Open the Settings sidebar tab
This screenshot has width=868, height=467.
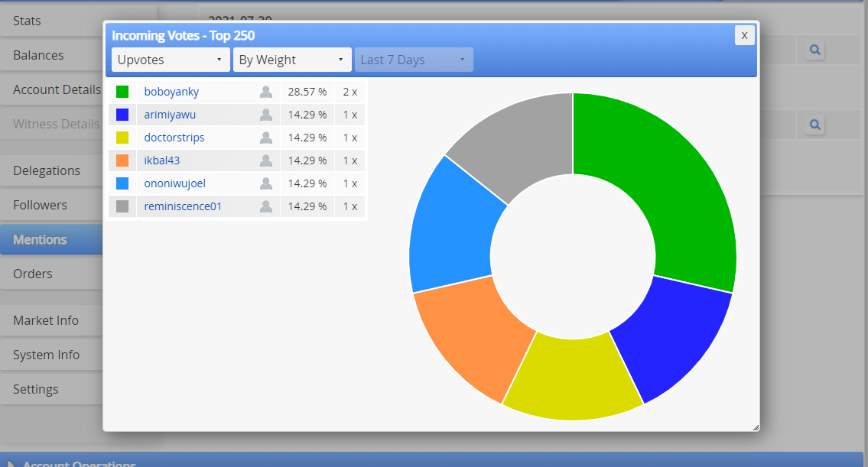coord(51,390)
